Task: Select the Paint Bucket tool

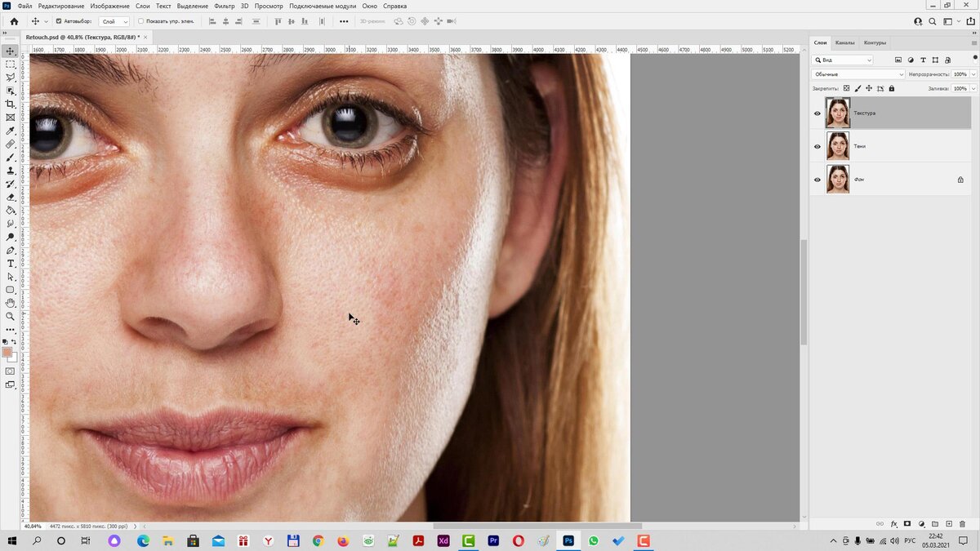Action: (11, 210)
